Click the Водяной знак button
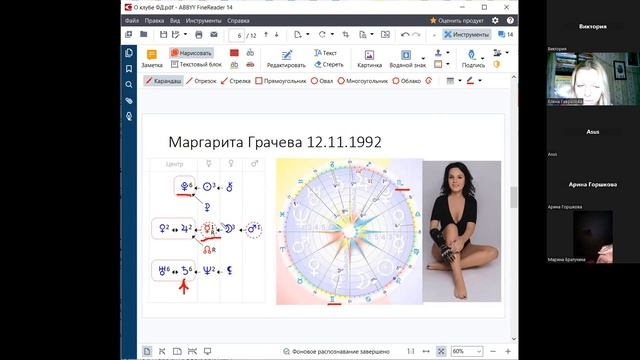This screenshot has width=640, height=360. (407, 59)
